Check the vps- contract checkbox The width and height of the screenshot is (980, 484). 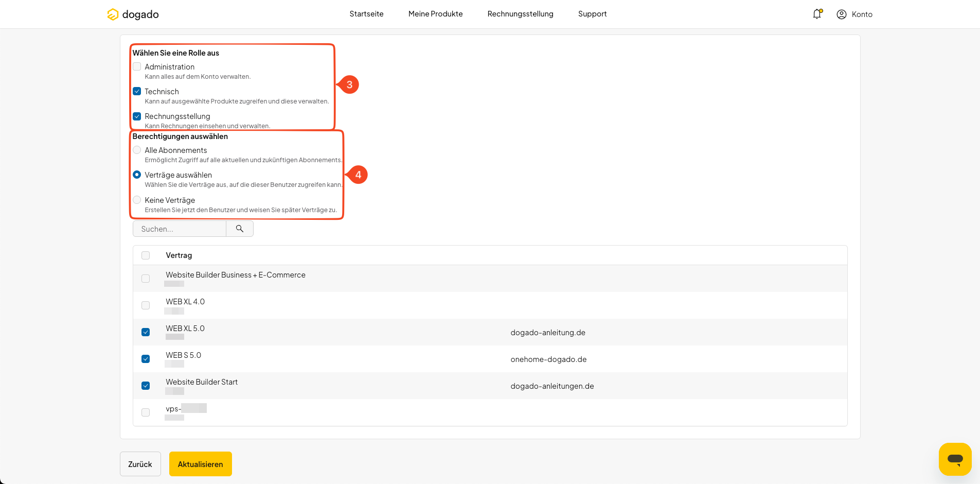tap(146, 412)
